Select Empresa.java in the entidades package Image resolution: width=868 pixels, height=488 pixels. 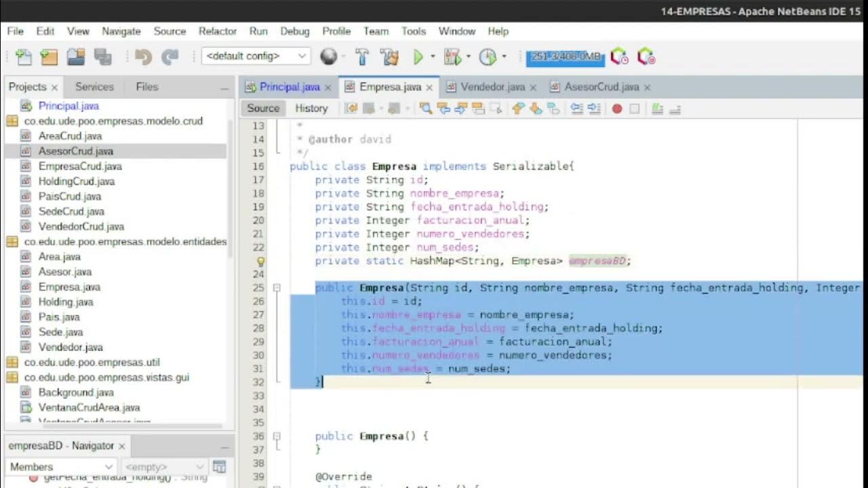(69, 287)
